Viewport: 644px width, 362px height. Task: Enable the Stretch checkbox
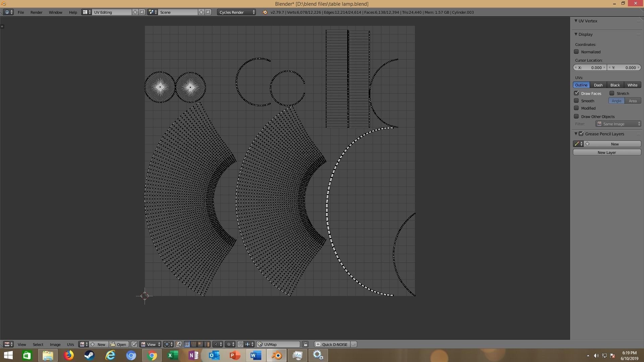tap(612, 94)
